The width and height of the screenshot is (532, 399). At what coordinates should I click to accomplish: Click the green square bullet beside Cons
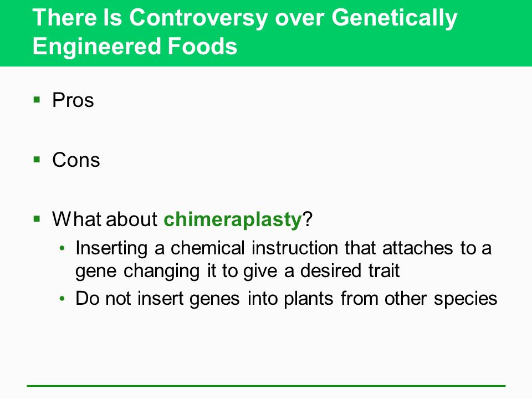pyautogui.click(x=37, y=160)
